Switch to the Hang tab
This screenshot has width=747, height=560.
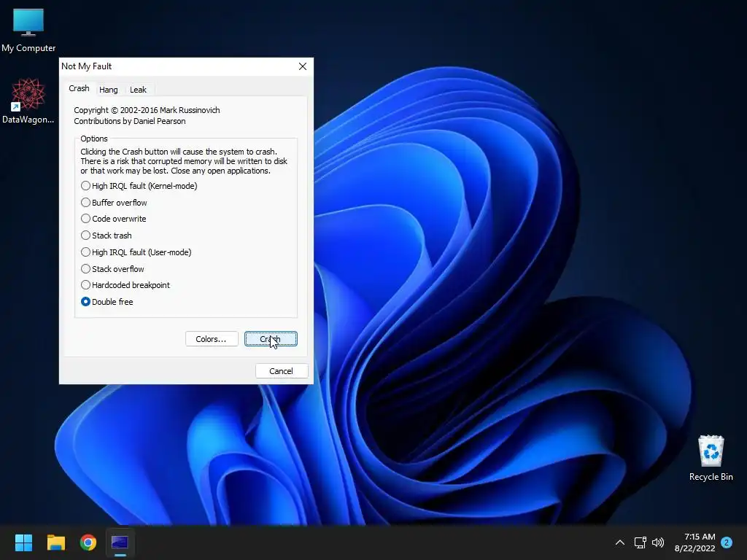108,90
